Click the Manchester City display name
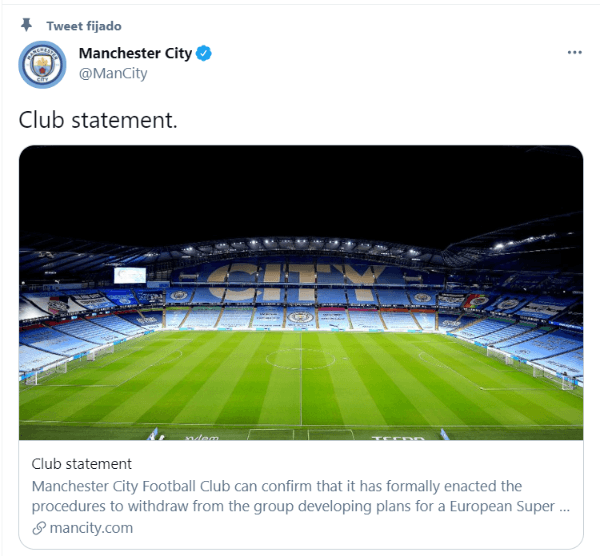 [x=135, y=53]
